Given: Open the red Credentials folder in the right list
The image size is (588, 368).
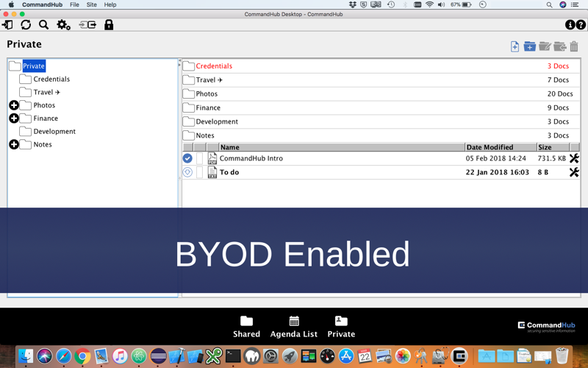Looking at the screenshot, I should coord(381,66).
